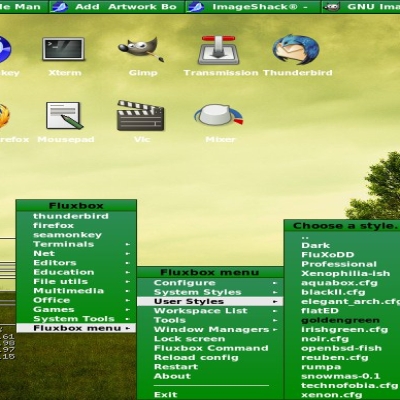Viewport: 400px width, 400px height.
Task: Go up with the '..' entry
Action: 342,236
